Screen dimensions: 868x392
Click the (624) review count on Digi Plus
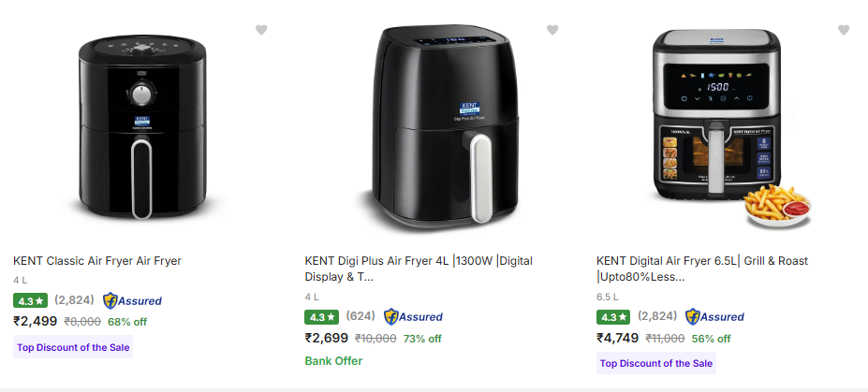360,316
